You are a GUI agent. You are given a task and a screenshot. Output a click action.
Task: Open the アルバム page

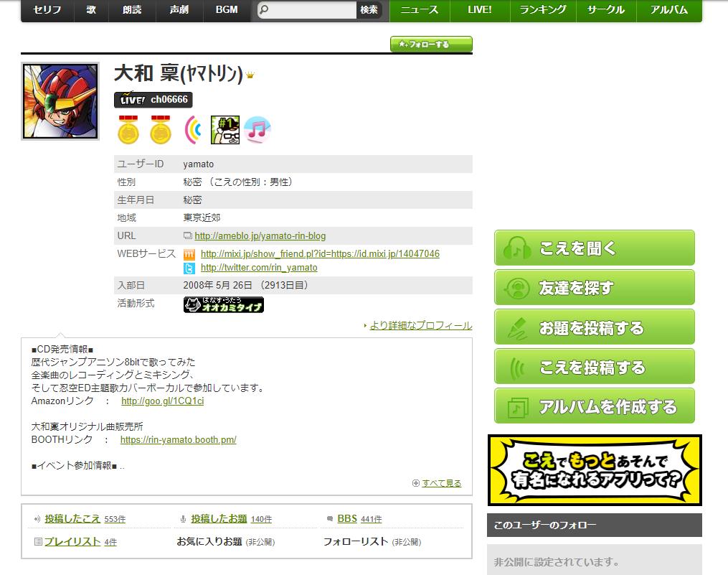pos(669,10)
